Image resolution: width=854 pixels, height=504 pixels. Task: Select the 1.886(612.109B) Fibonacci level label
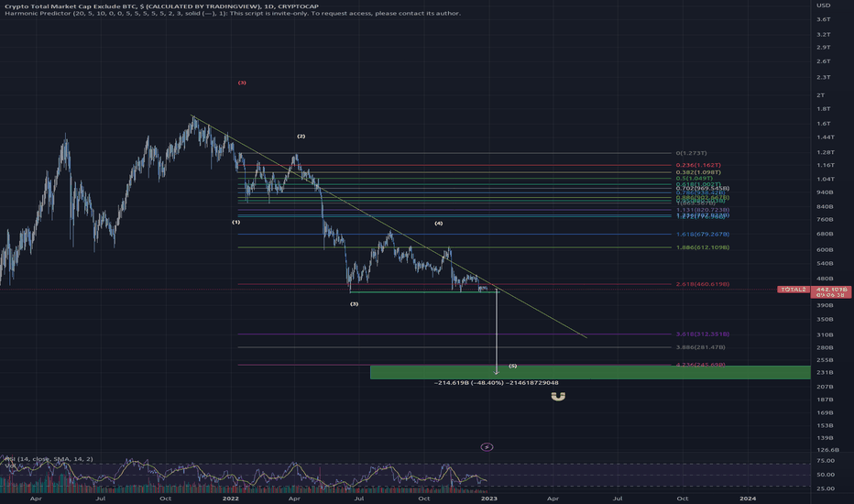pos(703,247)
